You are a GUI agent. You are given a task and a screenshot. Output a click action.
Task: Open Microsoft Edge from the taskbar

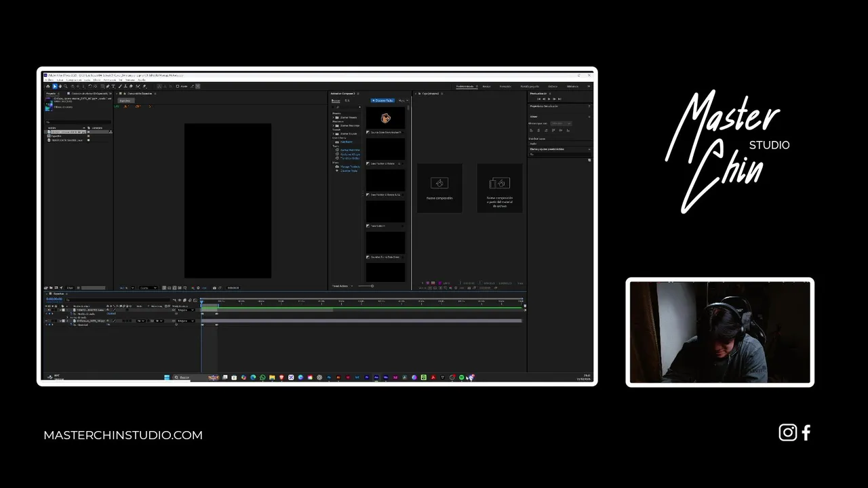(253, 377)
